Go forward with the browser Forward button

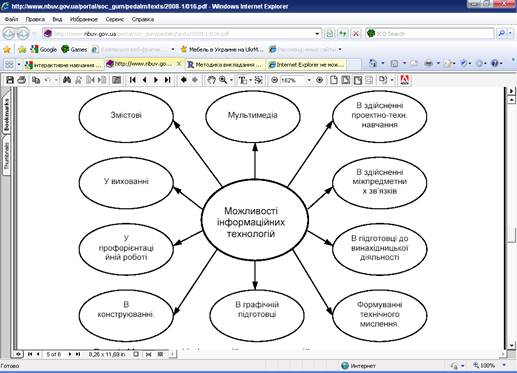point(23,34)
